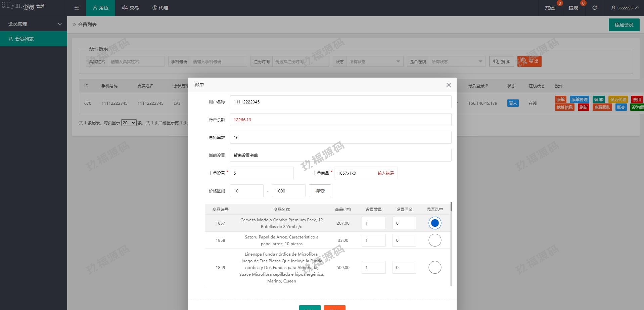Expand the 会员管理 sidebar section
The width and height of the screenshot is (644, 310).
[x=34, y=24]
